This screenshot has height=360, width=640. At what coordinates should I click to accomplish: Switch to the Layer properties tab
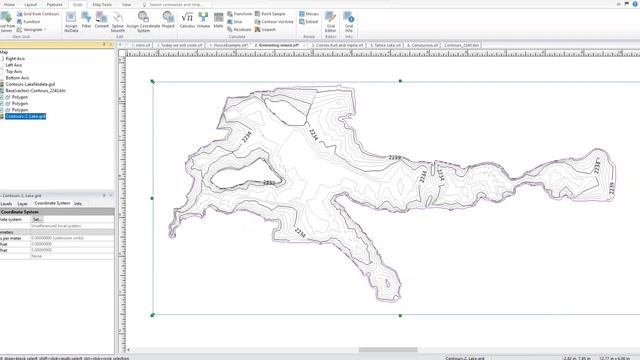tap(22, 203)
